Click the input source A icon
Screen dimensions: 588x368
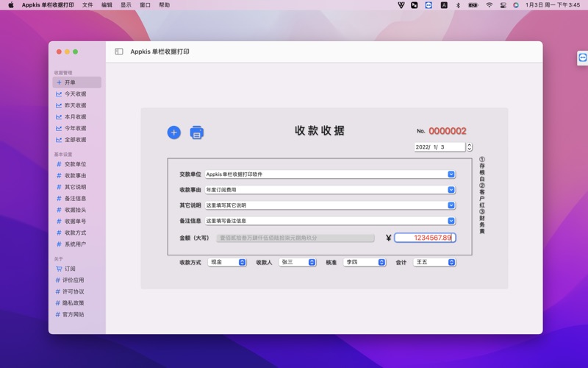click(x=444, y=5)
